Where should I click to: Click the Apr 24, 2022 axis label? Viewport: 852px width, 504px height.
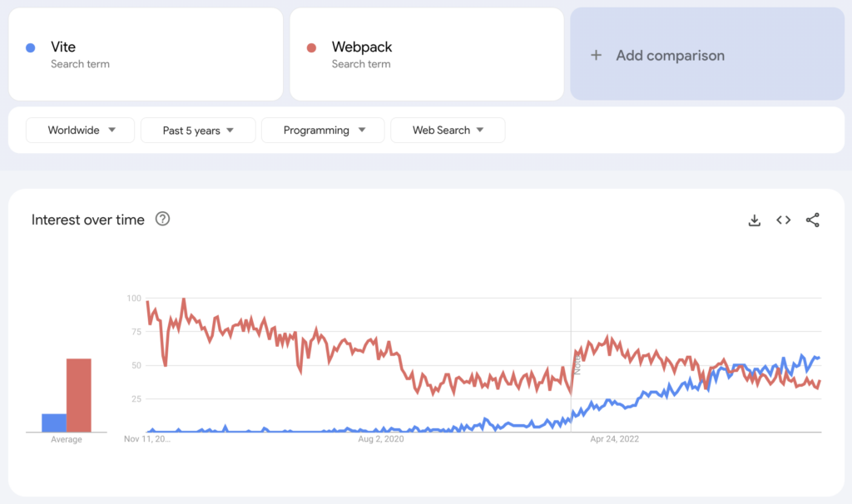[x=613, y=438]
